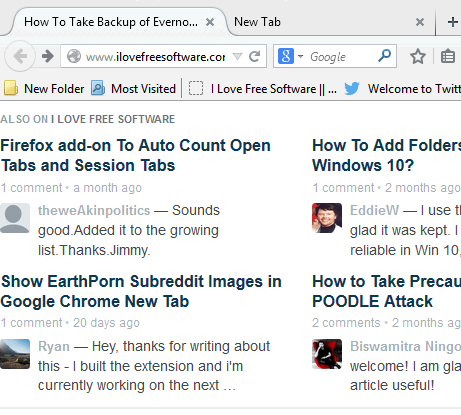The image size is (461, 415).
Task: Bookmark this page with the star icon
Action: point(417,56)
